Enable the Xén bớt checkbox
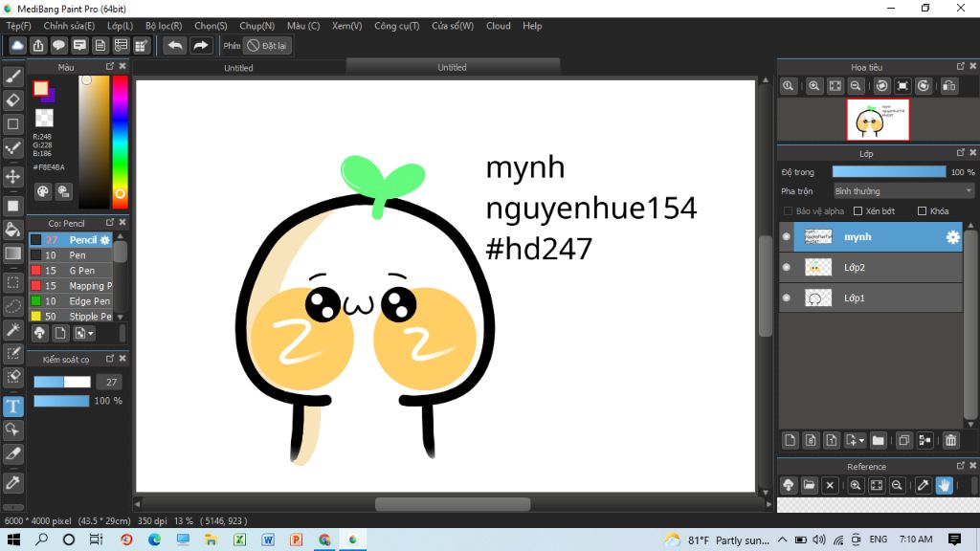The image size is (980, 551). click(x=858, y=211)
